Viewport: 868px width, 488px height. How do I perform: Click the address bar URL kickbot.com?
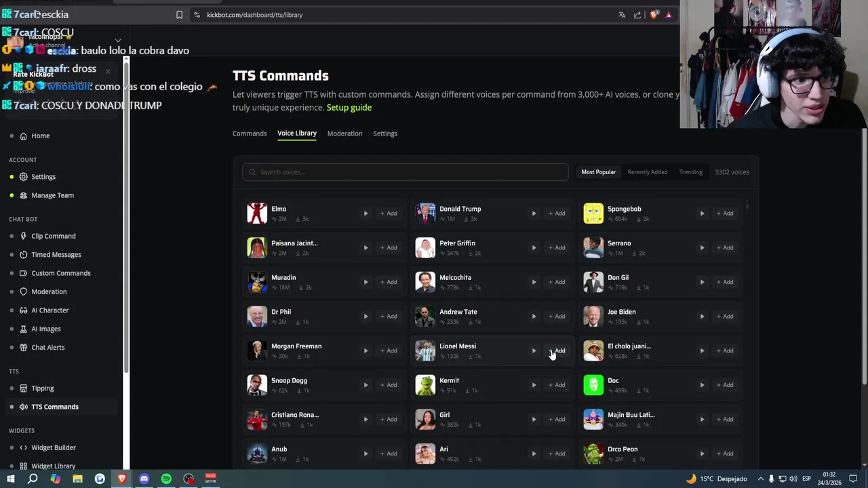pos(254,15)
